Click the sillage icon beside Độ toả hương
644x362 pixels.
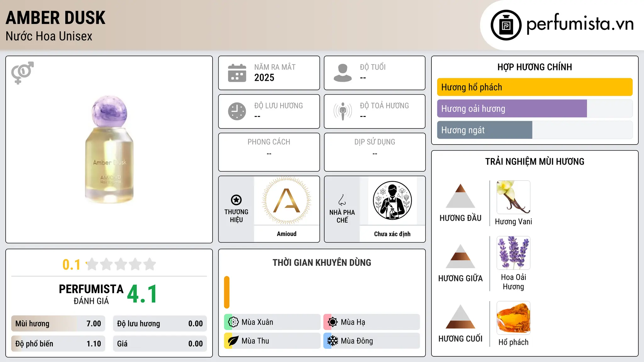pyautogui.click(x=342, y=111)
